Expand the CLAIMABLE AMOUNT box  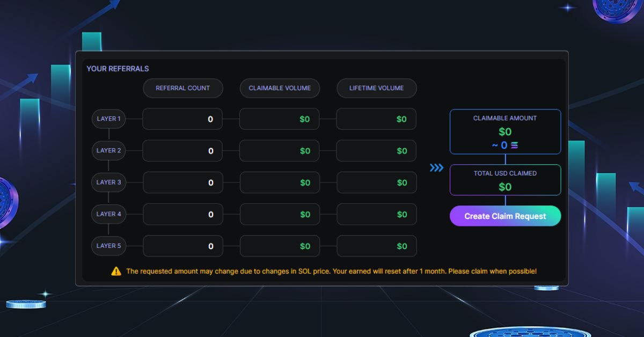[505, 131]
